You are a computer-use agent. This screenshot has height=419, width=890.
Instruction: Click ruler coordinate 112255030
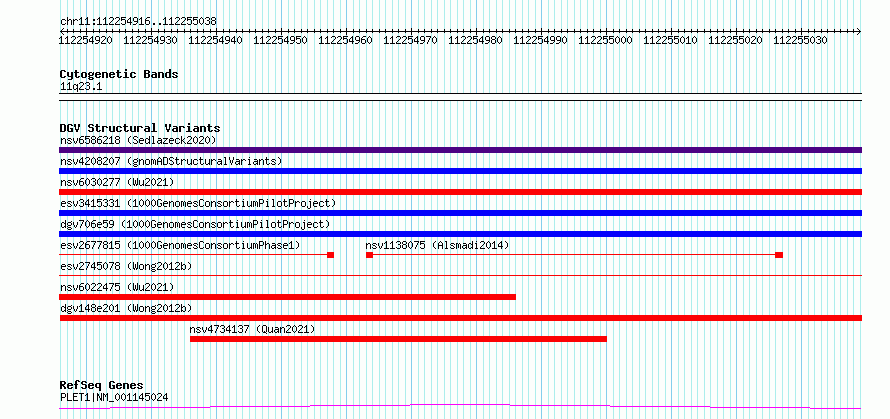pos(800,40)
